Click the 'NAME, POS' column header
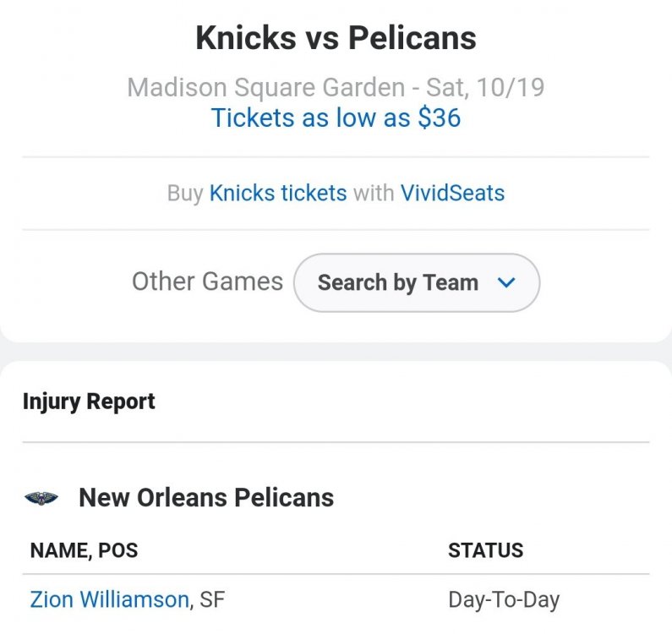672x634 pixels. point(84,551)
